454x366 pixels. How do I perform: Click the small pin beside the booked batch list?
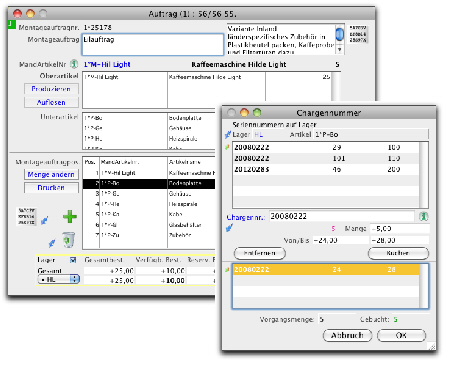click(228, 269)
